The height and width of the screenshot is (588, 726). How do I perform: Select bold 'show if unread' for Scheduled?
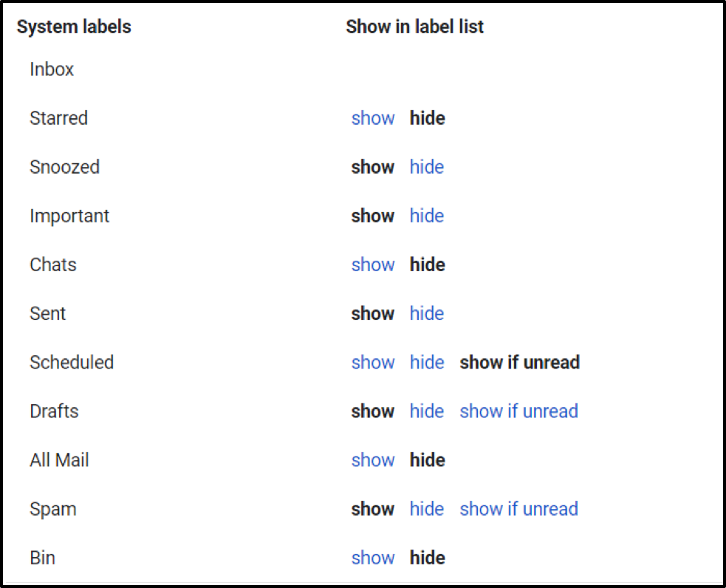tap(519, 362)
